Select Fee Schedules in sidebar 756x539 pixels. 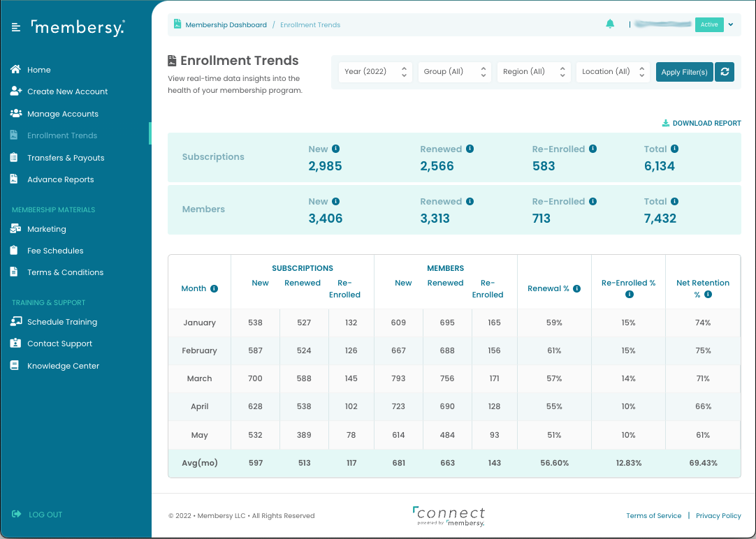[x=55, y=251]
